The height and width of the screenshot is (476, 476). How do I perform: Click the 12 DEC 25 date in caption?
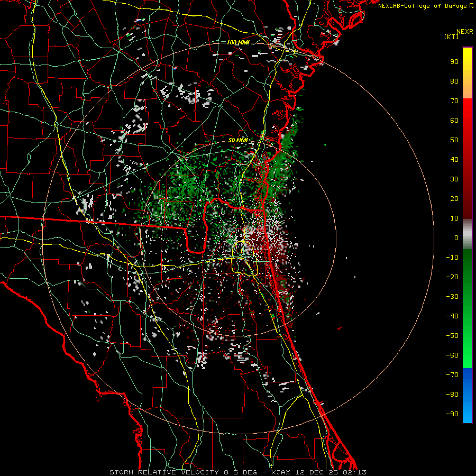tap(316, 472)
